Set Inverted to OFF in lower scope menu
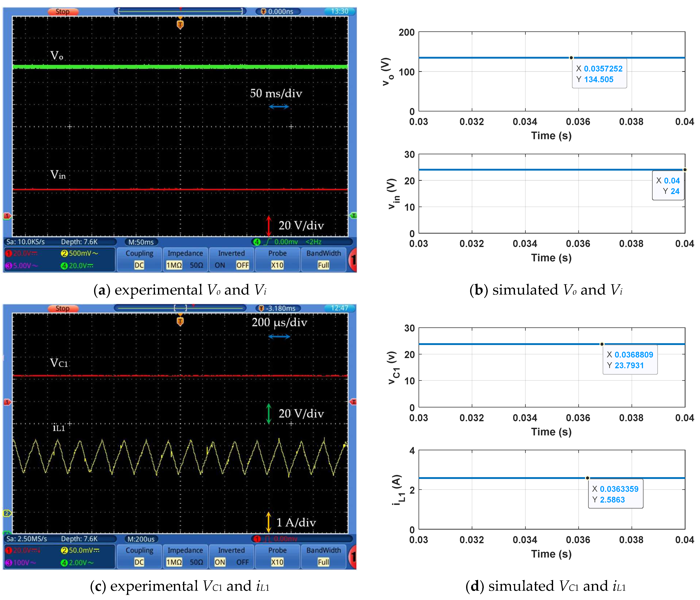Screen dimensions: 700x600 (242, 562)
